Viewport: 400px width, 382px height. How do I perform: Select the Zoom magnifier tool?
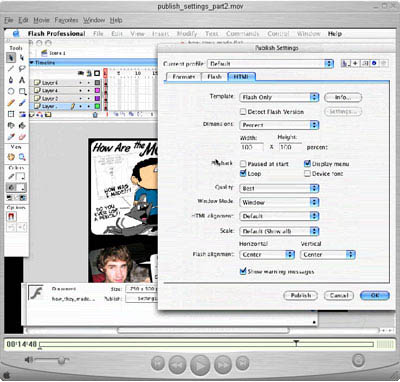tap(22, 157)
